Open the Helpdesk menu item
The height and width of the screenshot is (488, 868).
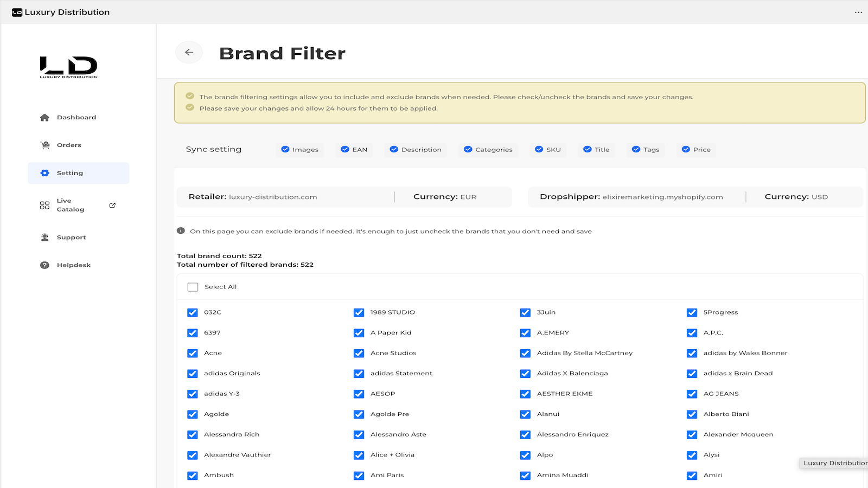coord(79,265)
